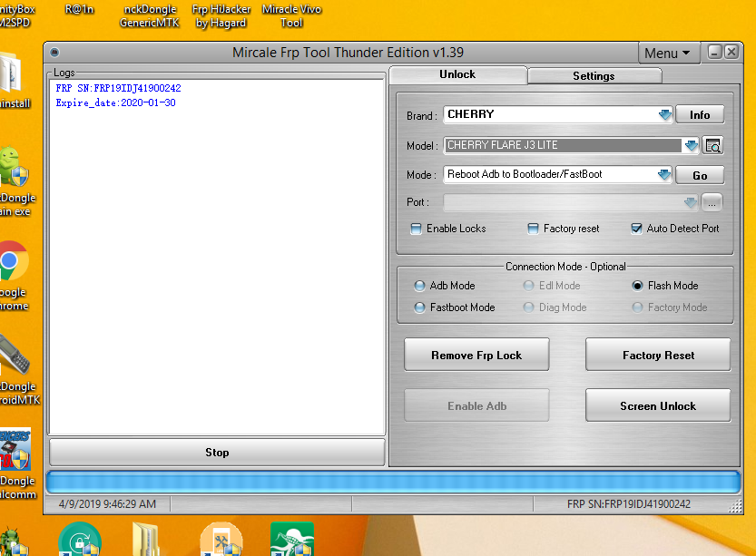Expand the Port dropdown arrow
The image size is (756, 556).
coord(691,202)
